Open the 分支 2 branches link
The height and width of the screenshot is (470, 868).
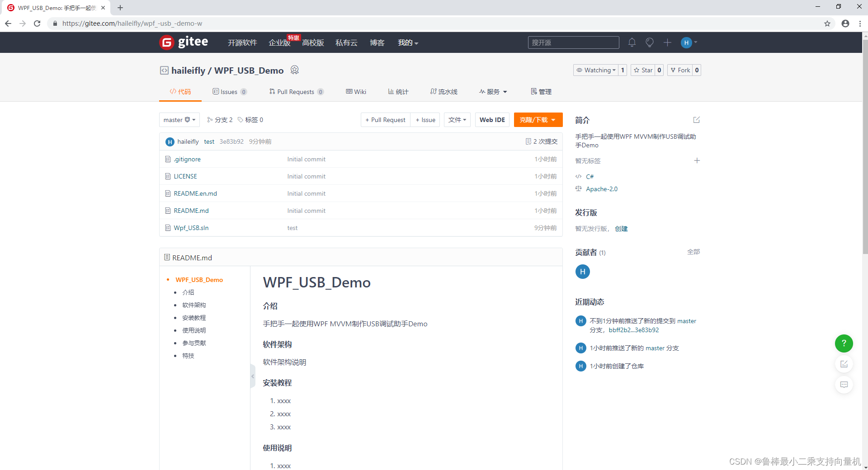pos(220,120)
